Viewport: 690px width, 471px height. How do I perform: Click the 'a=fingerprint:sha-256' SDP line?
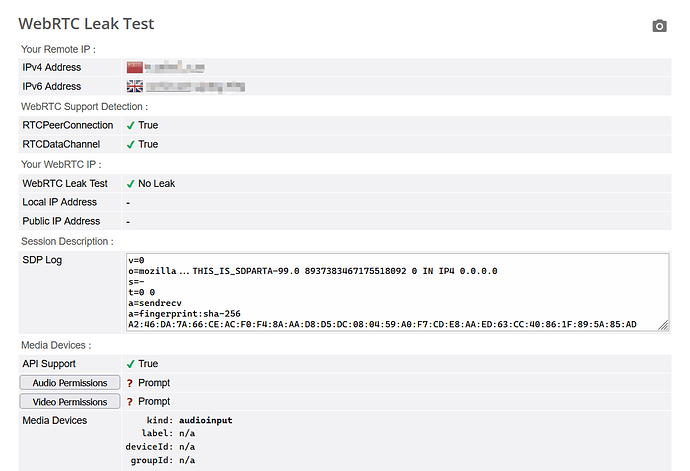(x=184, y=314)
